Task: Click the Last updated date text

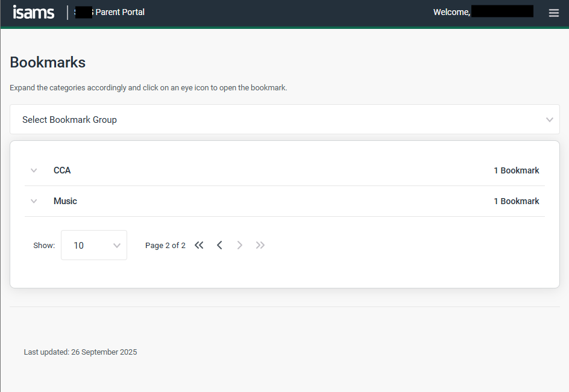Action: tap(80, 352)
